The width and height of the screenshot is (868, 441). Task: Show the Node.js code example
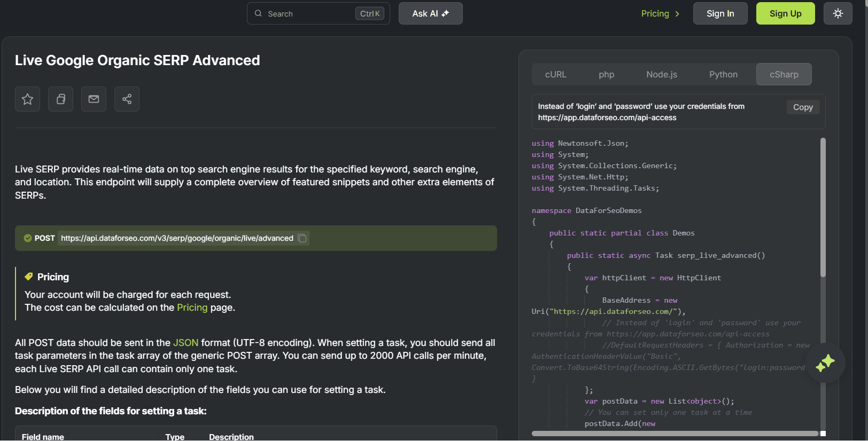coord(661,74)
